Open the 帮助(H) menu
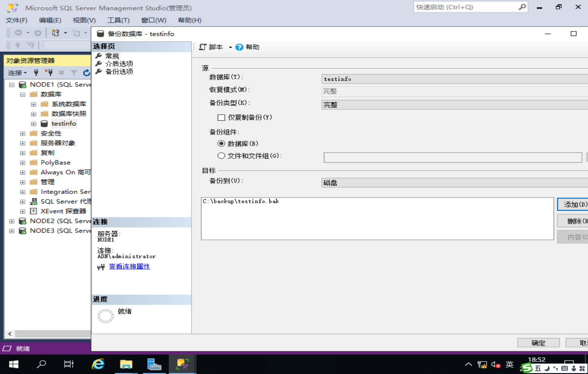The image size is (588, 374). click(190, 20)
